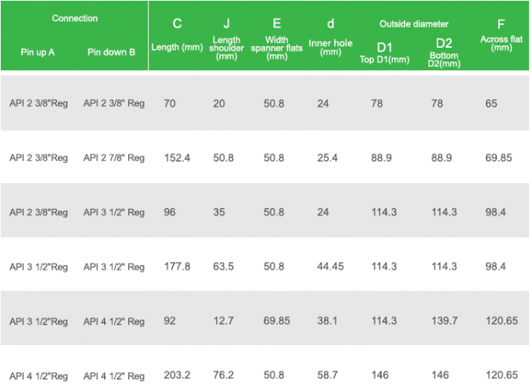Click the d Inner hole column header

[x=330, y=35]
